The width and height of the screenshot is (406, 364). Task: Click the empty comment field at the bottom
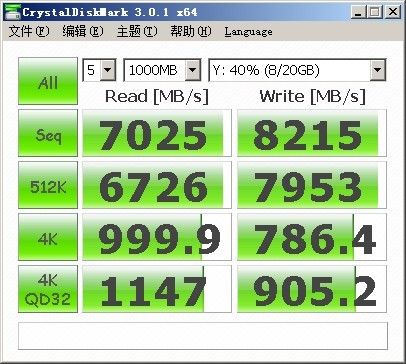click(203, 336)
